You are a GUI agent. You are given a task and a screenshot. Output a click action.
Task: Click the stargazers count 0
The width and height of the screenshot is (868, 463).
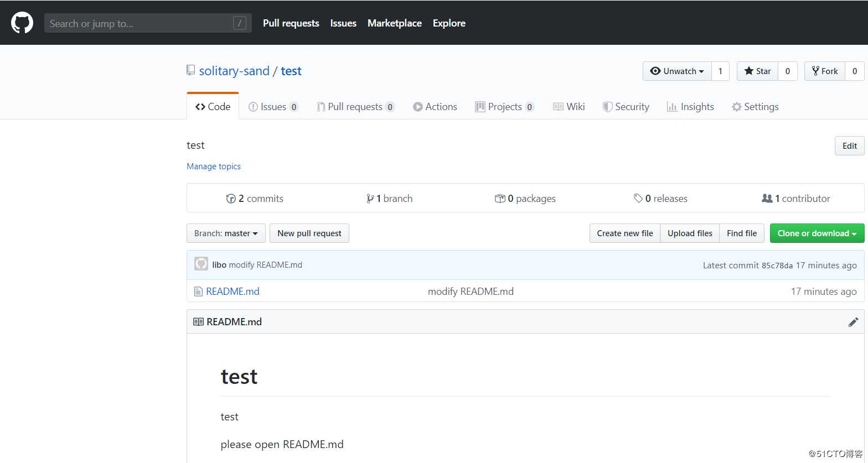(x=788, y=71)
